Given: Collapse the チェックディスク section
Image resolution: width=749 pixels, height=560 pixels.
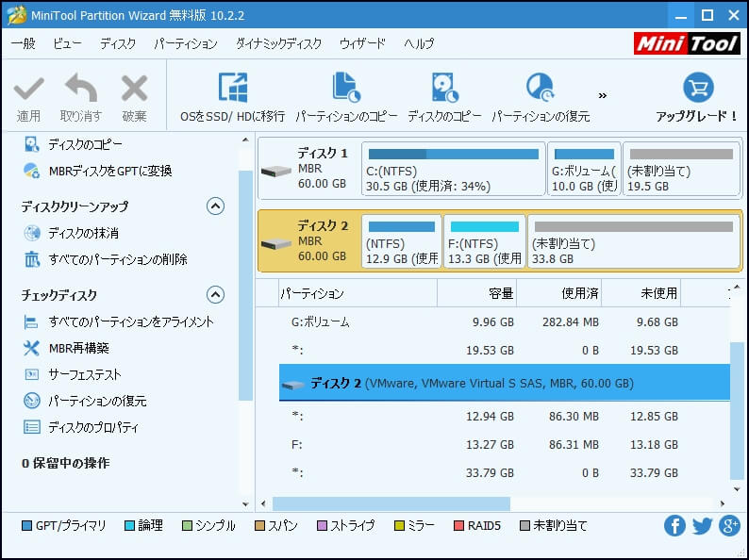Looking at the screenshot, I should pyautogui.click(x=215, y=294).
